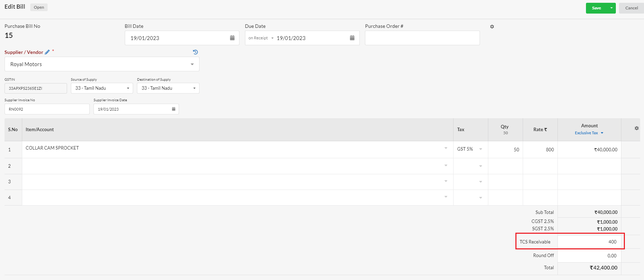Open the item dropdown in row 2
The width and height of the screenshot is (644, 280).
click(x=446, y=166)
